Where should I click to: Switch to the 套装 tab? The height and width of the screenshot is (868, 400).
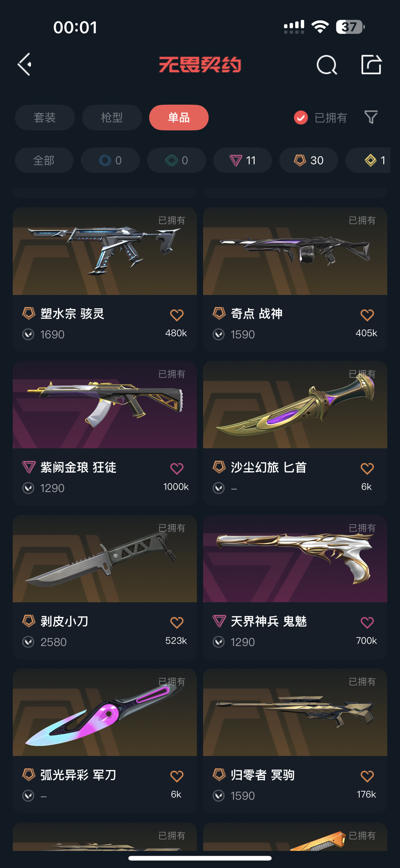tap(45, 118)
